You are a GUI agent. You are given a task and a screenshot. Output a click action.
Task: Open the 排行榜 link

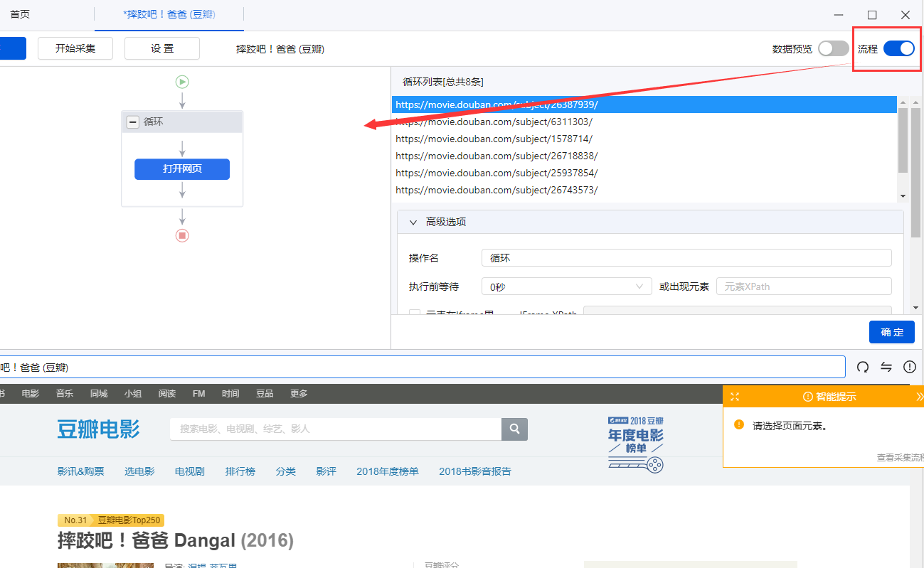pyautogui.click(x=240, y=471)
